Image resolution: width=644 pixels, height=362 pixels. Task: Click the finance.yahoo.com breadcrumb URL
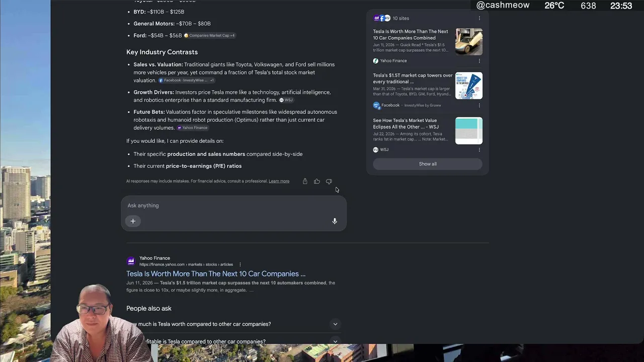186,264
